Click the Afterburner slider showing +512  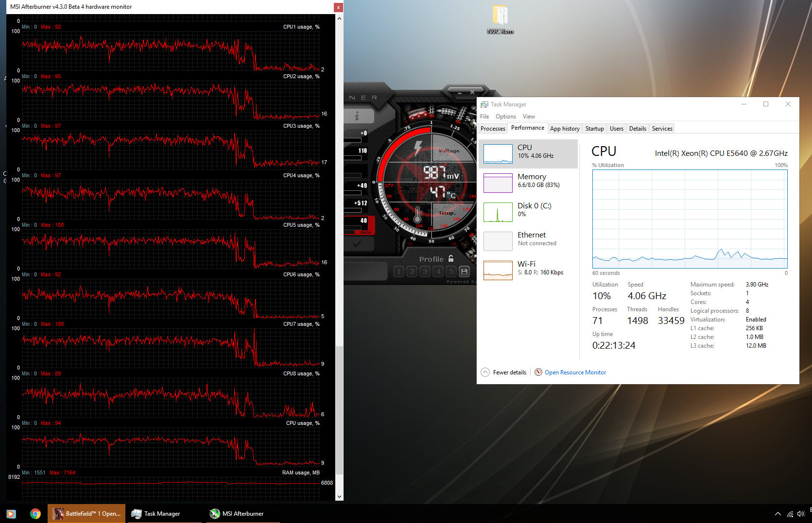point(353,210)
